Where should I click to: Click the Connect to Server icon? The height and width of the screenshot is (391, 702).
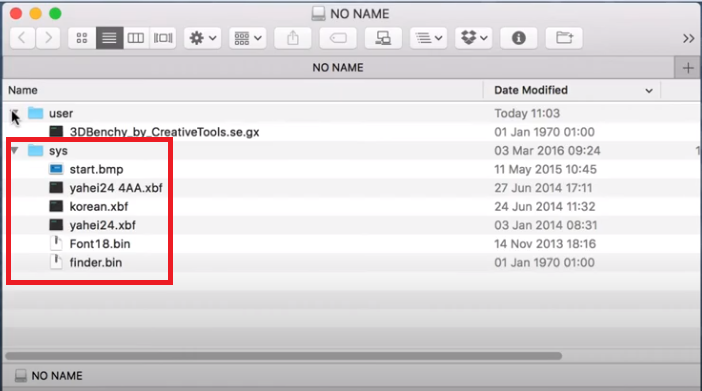pos(383,38)
